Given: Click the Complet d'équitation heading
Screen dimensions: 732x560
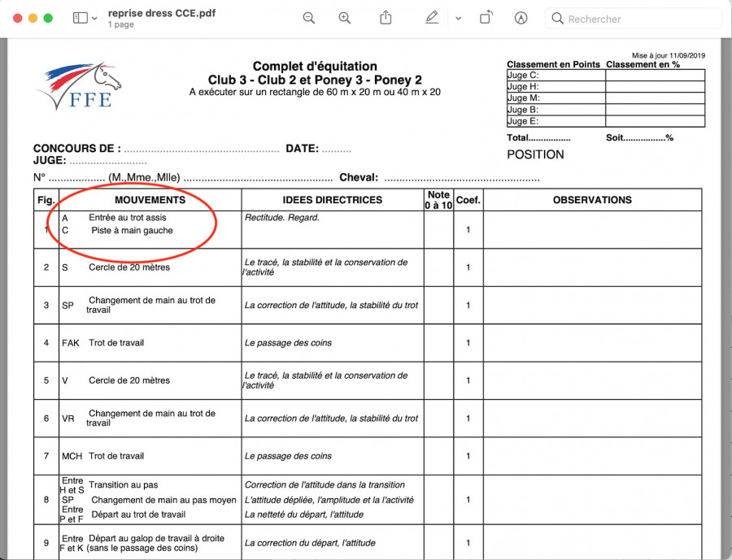Looking at the screenshot, I should tap(315, 67).
